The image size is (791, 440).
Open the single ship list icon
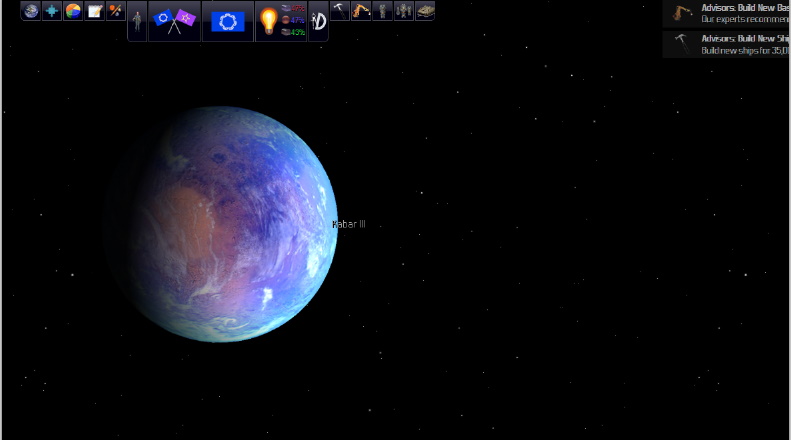[382, 11]
